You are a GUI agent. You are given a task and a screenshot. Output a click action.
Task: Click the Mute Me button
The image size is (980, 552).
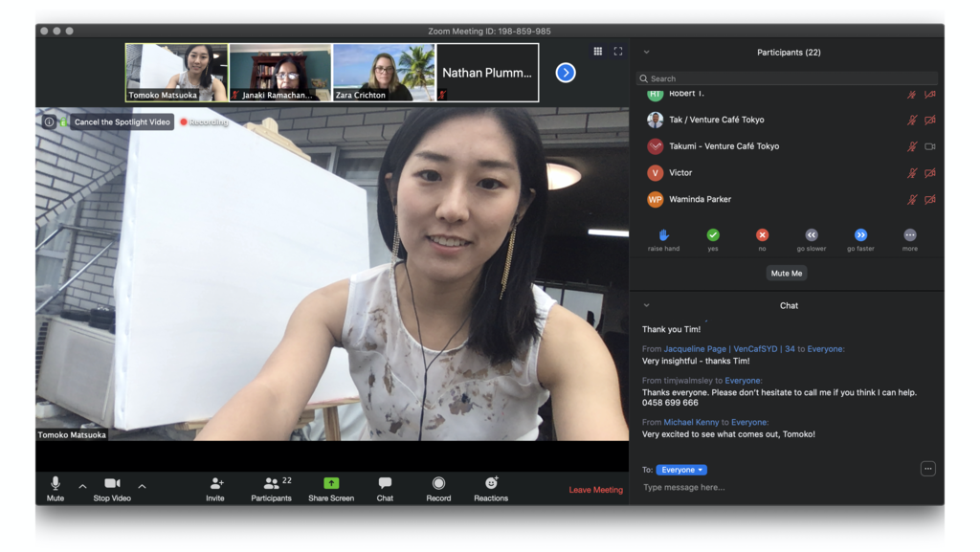pos(787,274)
